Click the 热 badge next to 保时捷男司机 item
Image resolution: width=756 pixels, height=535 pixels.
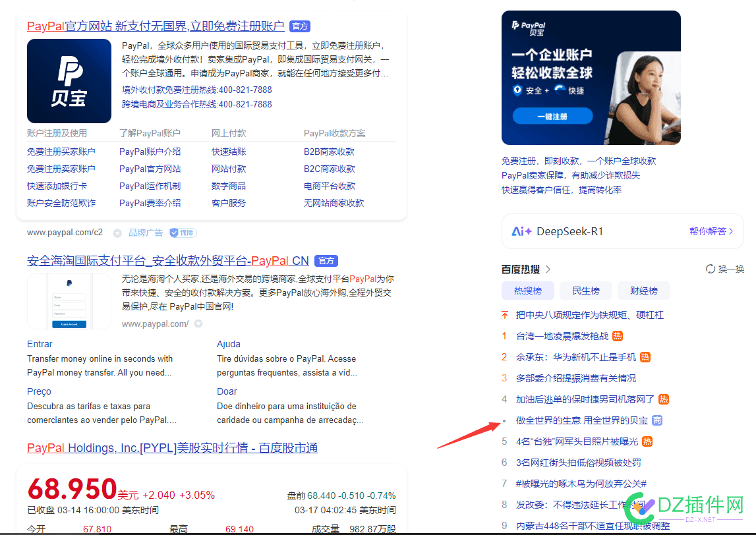click(664, 399)
